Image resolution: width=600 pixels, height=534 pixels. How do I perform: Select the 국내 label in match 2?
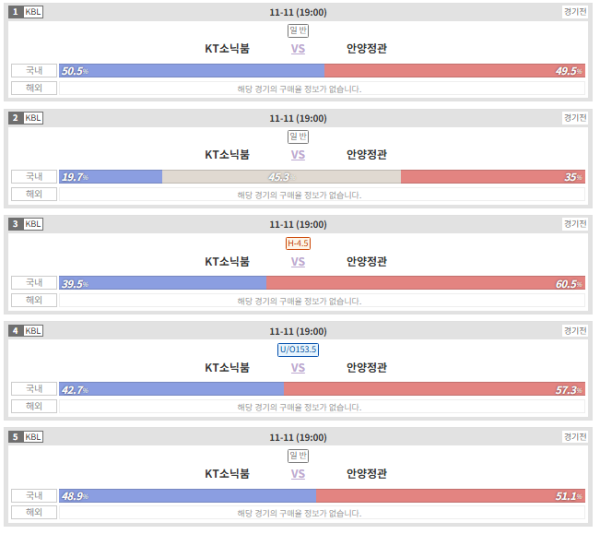point(34,177)
